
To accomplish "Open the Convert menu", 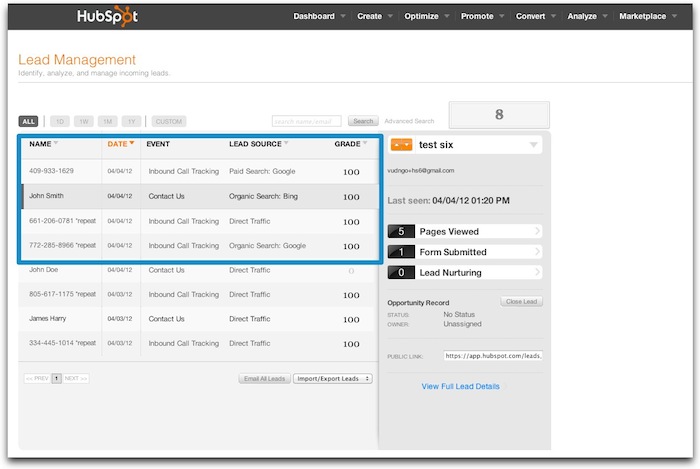I will click(535, 16).
